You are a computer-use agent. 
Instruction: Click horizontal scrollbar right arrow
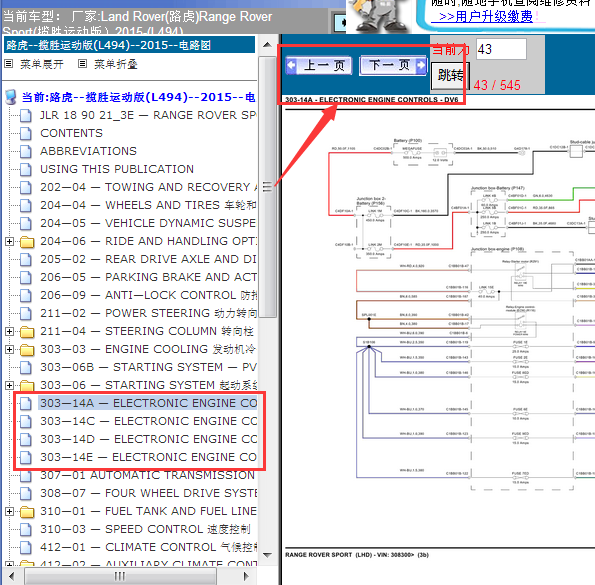246,576
